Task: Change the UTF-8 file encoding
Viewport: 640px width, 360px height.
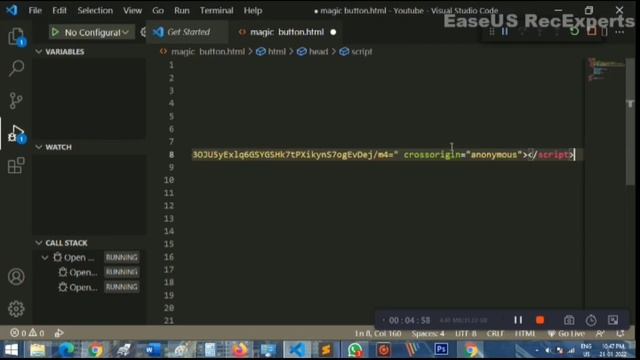Action: 466,333
